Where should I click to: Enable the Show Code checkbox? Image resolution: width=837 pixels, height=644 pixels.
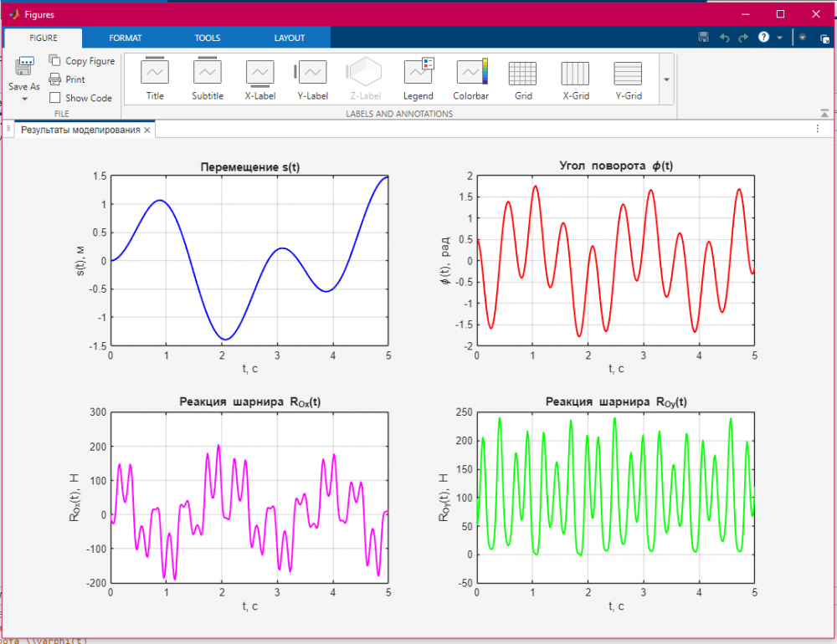[x=55, y=98]
